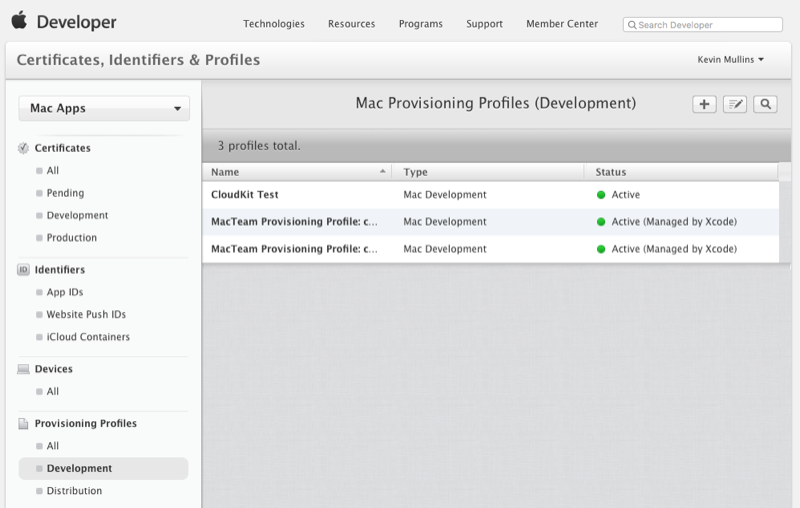Open the Kevin Mullins account dropdown
This screenshot has height=508, width=800.
pyautogui.click(x=731, y=60)
